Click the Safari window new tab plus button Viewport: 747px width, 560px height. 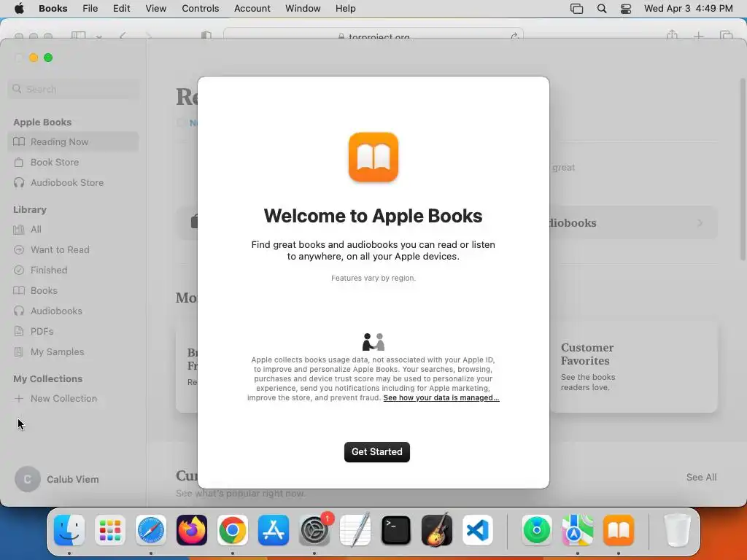tap(698, 36)
